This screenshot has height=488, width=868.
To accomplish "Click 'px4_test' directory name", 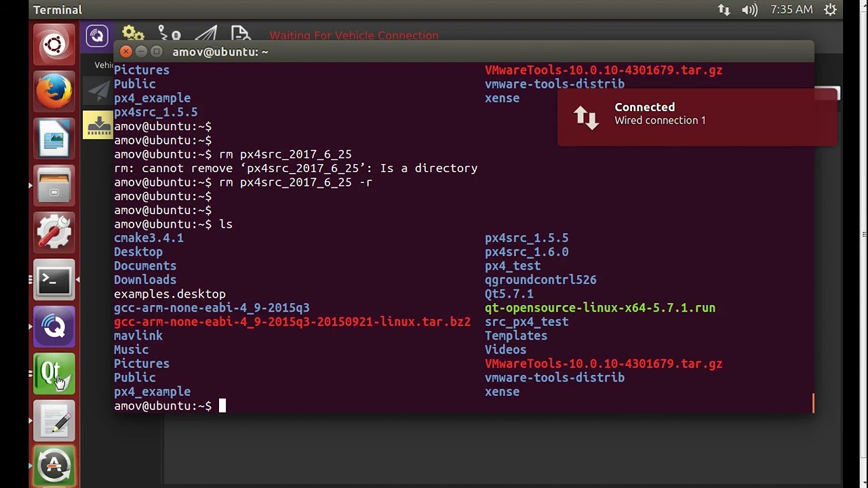I will [513, 266].
